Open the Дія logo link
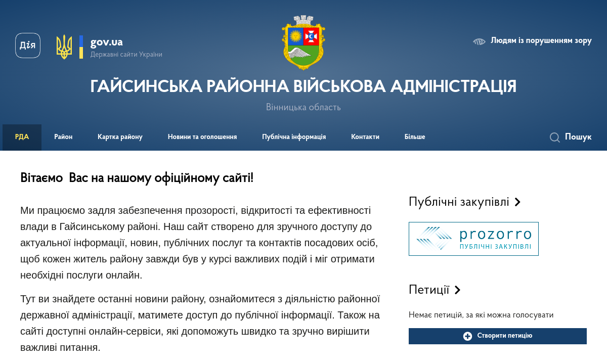This screenshot has width=607, height=364. [x=28, y=45]
